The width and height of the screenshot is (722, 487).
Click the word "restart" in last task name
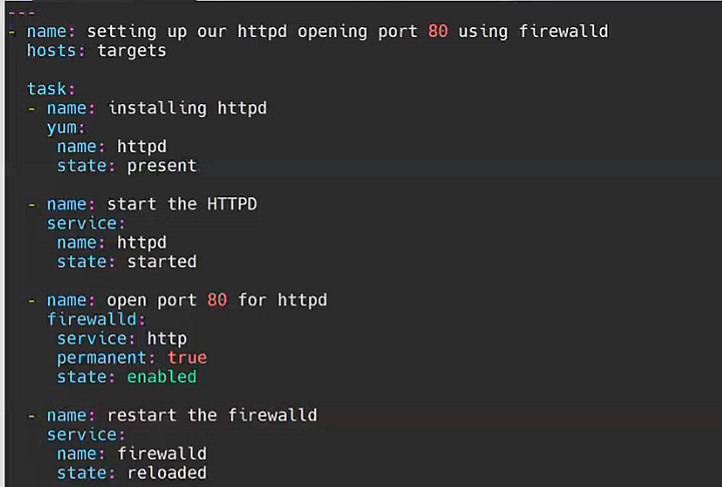(x=142, y=415)
